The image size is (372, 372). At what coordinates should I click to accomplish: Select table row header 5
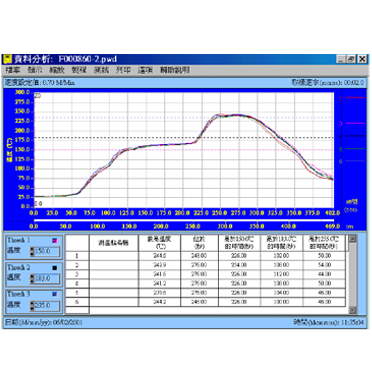coord(77,293)
